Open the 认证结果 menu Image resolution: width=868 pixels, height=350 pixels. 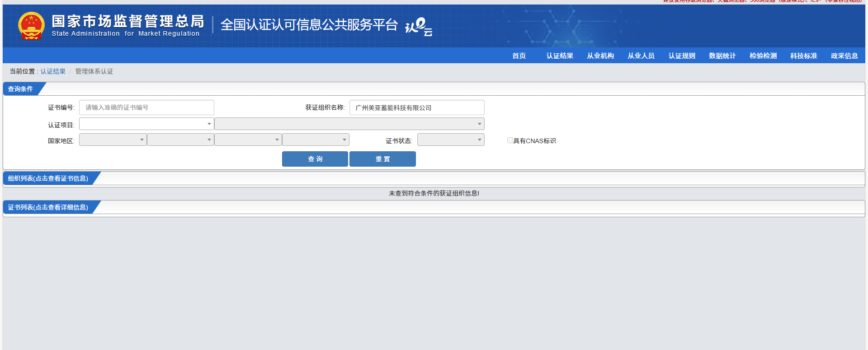tap(560, 56)
